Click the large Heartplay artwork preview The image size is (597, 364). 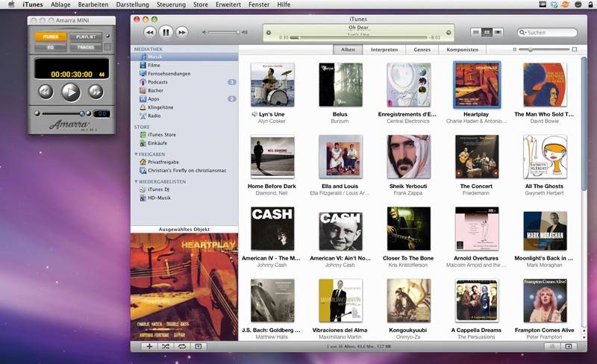[x=184, y=286]
